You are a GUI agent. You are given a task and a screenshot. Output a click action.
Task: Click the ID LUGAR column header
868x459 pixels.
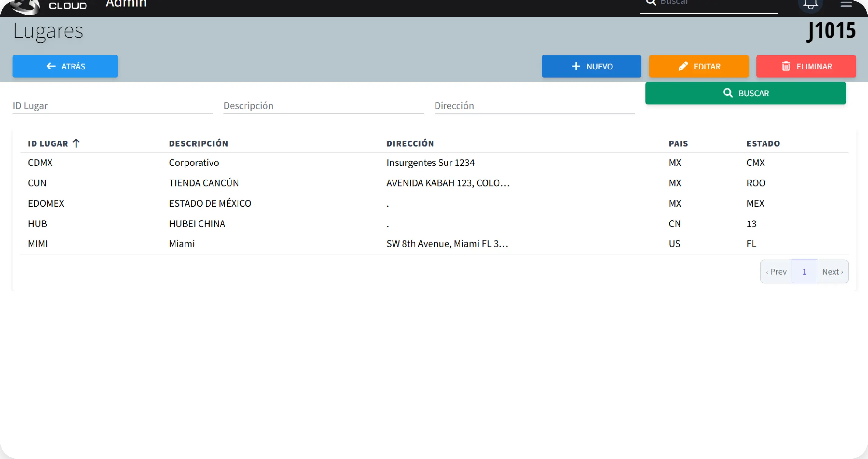(x=48, y=143)
